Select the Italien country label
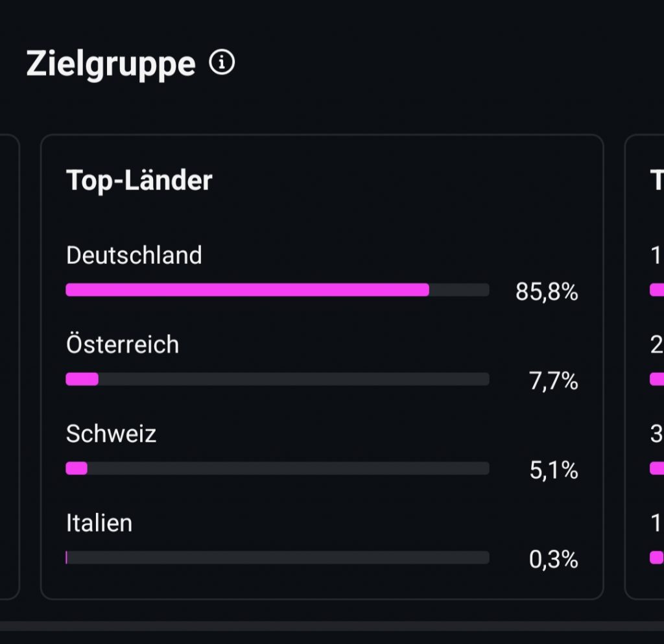 click(99, 522)
